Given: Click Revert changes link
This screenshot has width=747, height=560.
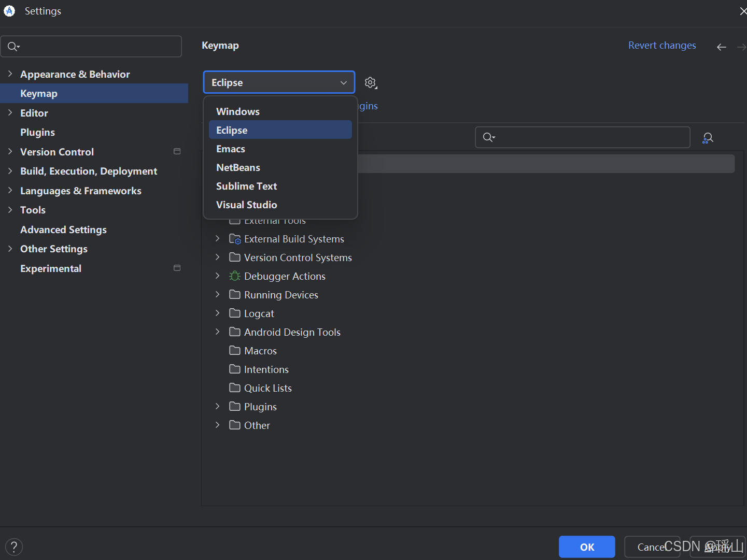Looking at the screenshot, I should point(662,46).
